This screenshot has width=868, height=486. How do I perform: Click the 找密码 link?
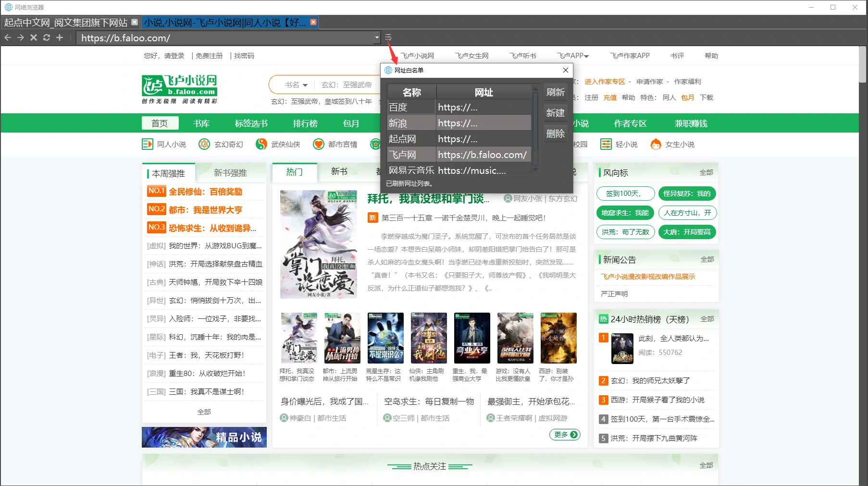click(244, 56)
